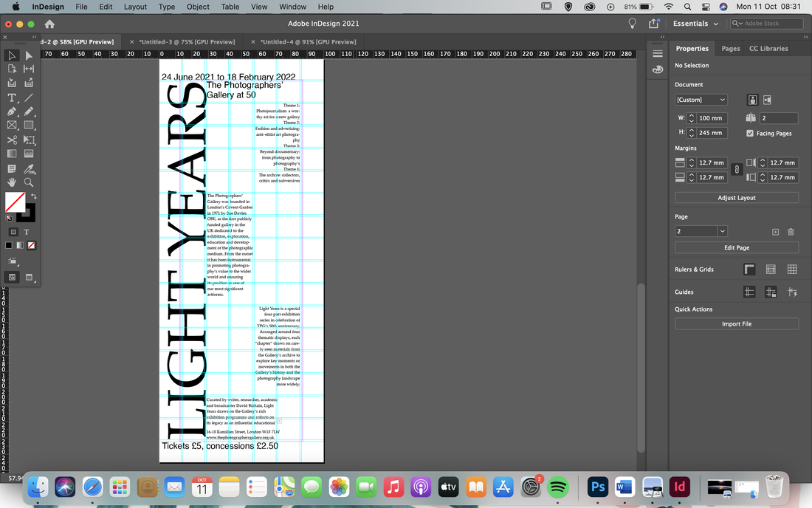The height and width of the screenshot is (508, 812).
Task: Click the Eyedropper tool
Action: click(x=29, y=169)
